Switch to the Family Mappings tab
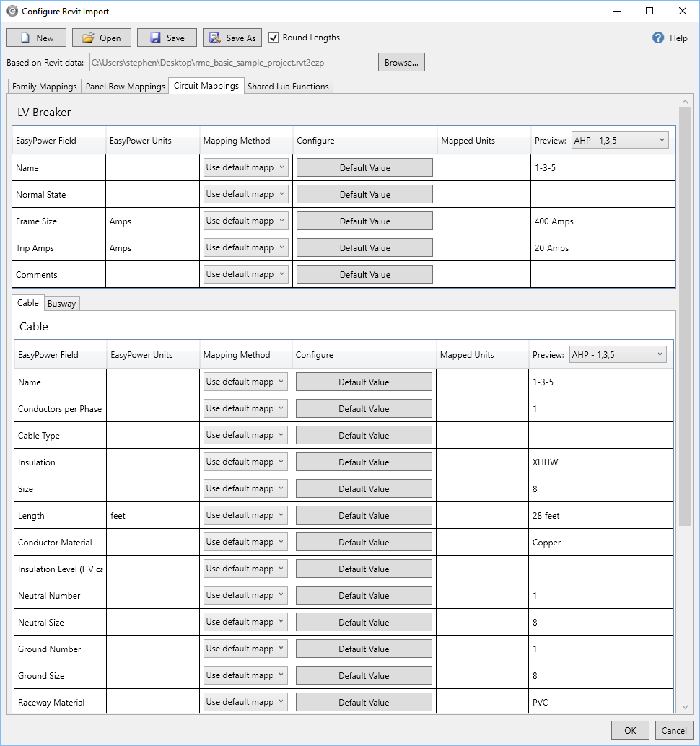The height and width of the screenshot is (746, 700). [45, 87]
